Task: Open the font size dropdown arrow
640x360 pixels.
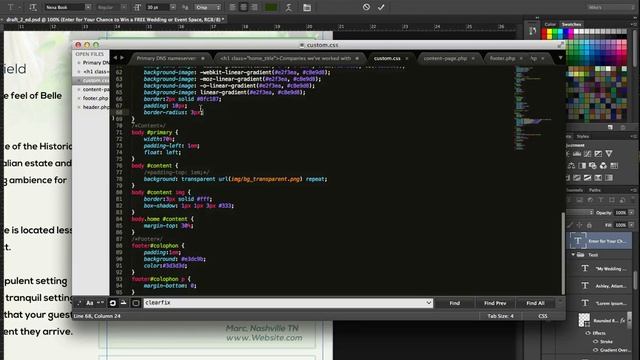Action: pos(173,7)
